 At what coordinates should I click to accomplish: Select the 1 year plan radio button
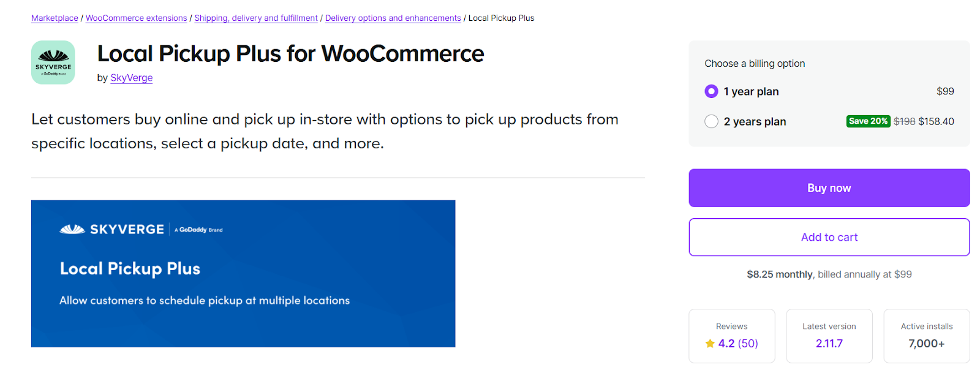(x=711, y=91)
